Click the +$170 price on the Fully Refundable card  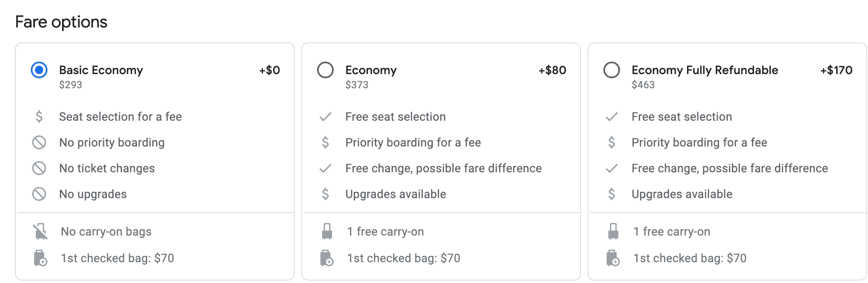836,70
